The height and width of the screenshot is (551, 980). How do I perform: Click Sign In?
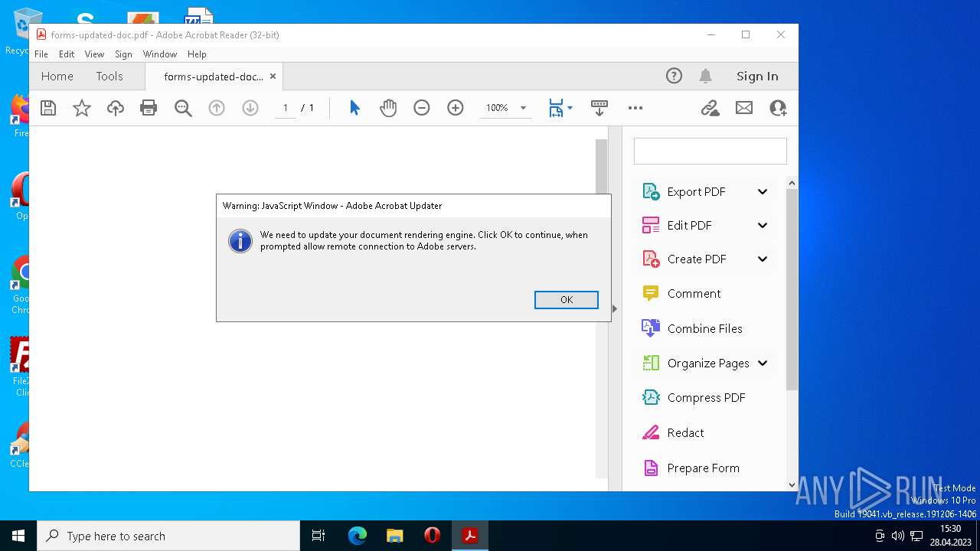(757, 76)
